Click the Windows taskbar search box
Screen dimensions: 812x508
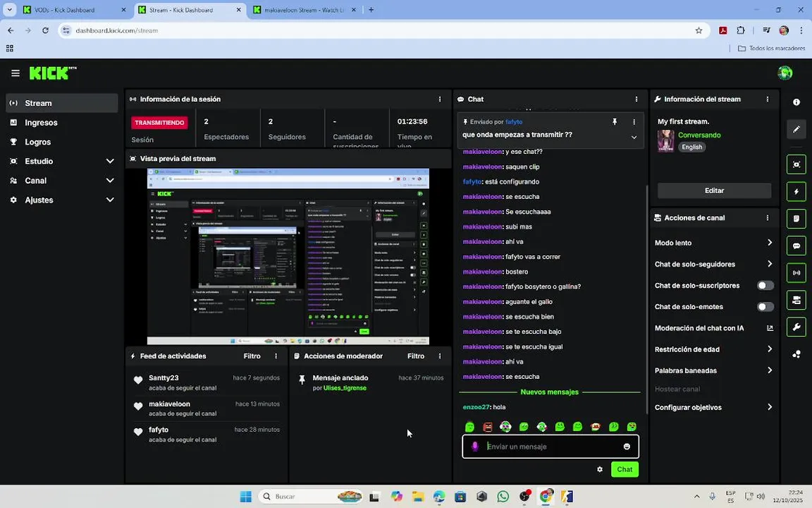point(311,497)
